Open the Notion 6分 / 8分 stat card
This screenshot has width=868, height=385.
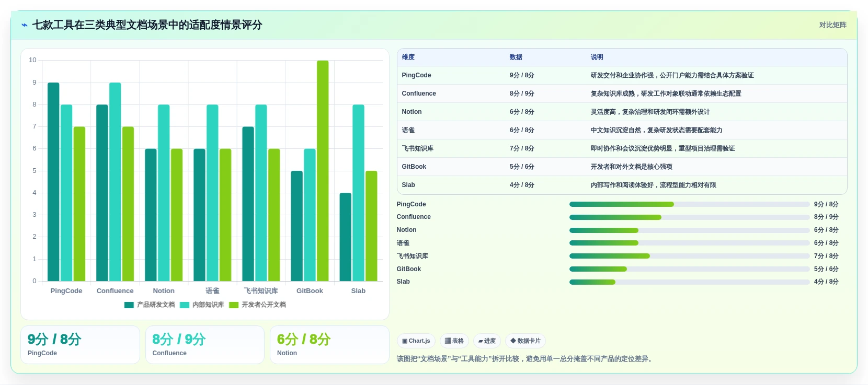click(329, 345)
